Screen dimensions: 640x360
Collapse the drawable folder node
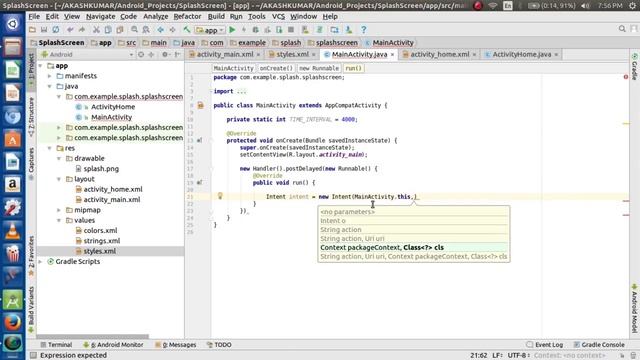pos(59,158)
